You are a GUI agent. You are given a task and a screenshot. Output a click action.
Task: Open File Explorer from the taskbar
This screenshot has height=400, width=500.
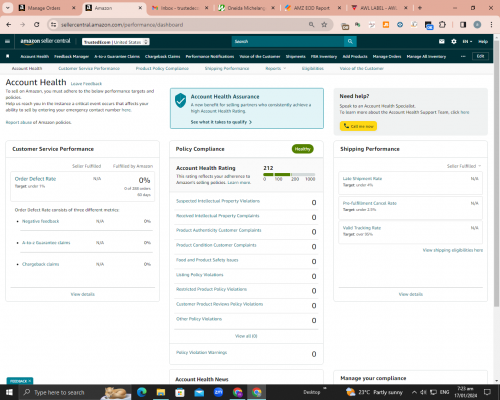161,392
